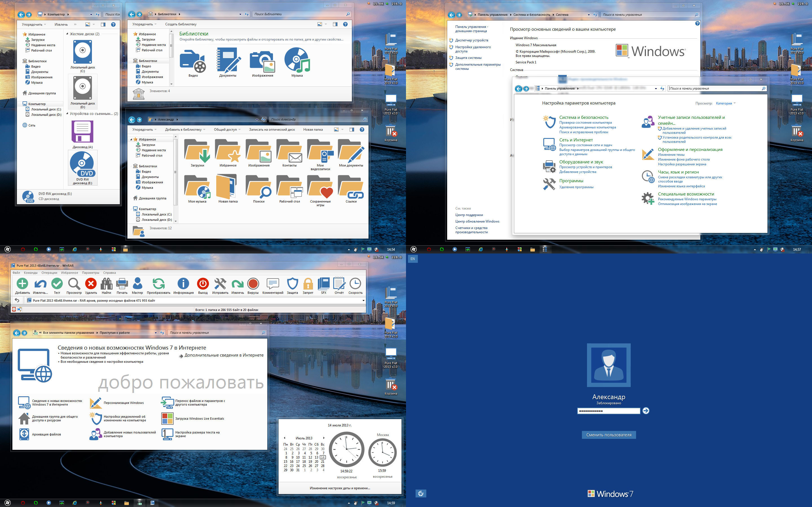
Task: Select the WinRAR Wizard (Мастер) tool
Action: coord(138,285)
